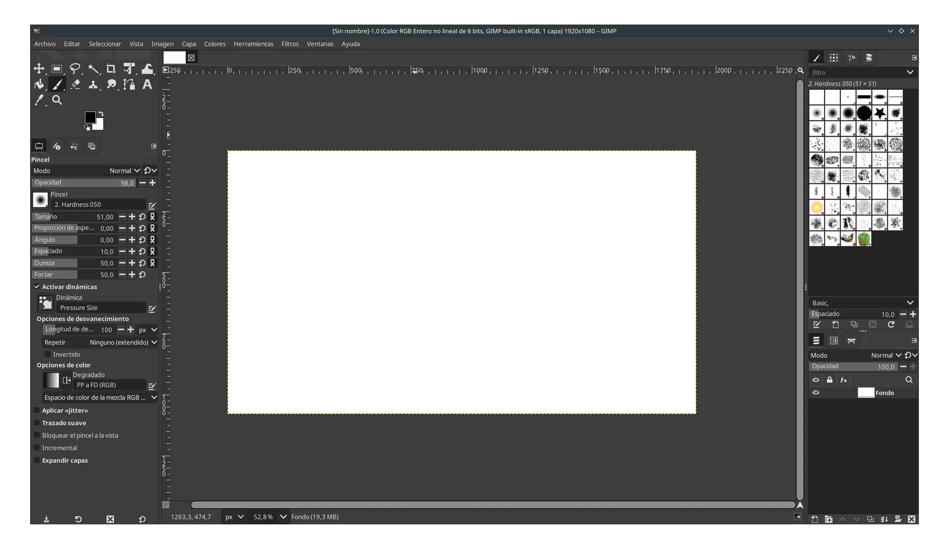The width and height of the screenshot is (949, 560).
Task: Select the Bucket Fill tool
Action: click(39, 85)
